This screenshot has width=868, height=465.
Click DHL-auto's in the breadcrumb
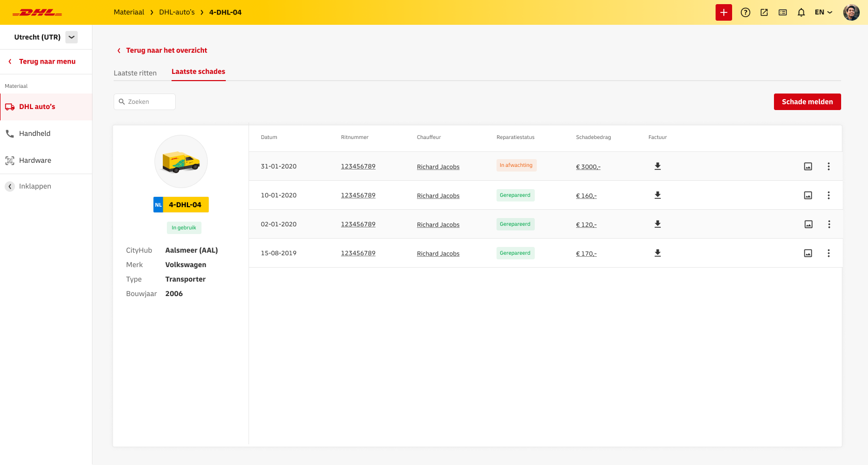tap(177, 12)
